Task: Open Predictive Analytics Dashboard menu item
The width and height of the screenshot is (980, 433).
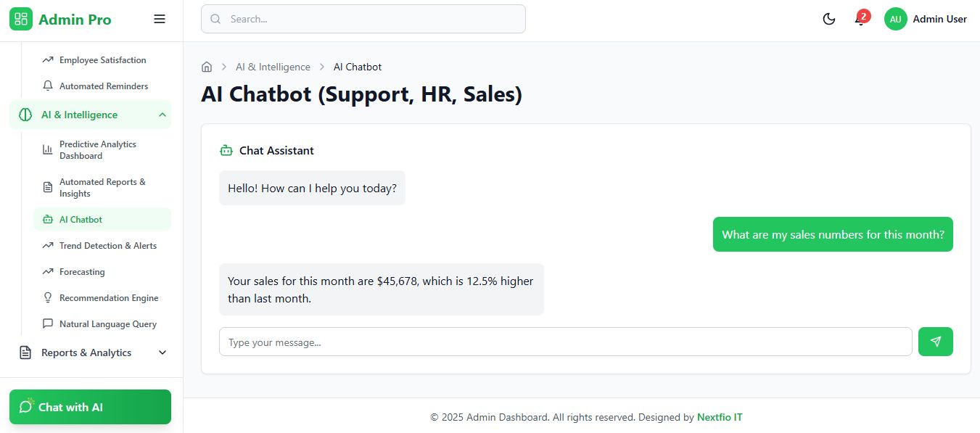Action: click(98, 150)
